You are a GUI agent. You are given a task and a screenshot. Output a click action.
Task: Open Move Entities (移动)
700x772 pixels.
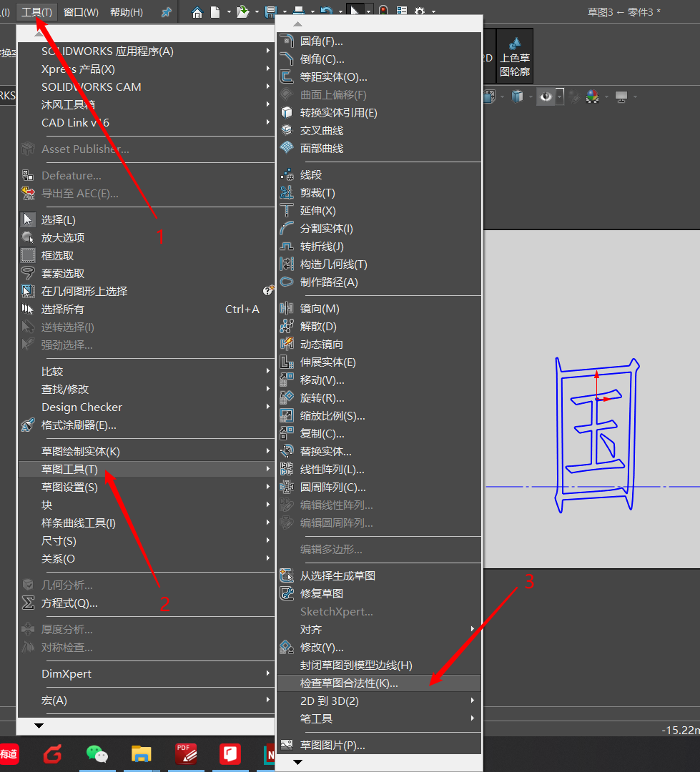click(x=379, y=380)
